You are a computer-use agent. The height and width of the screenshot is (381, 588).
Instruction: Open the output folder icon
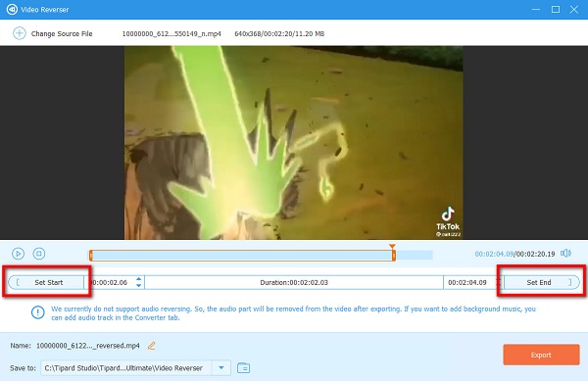point(243,368)
